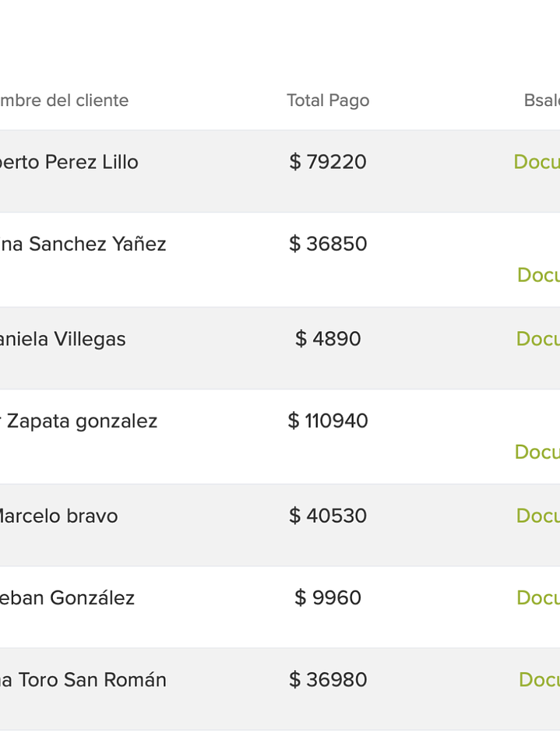The image size is (560, 747).
Task: Open document link in Zapata gonzalez row
Action: pos(537,452)
